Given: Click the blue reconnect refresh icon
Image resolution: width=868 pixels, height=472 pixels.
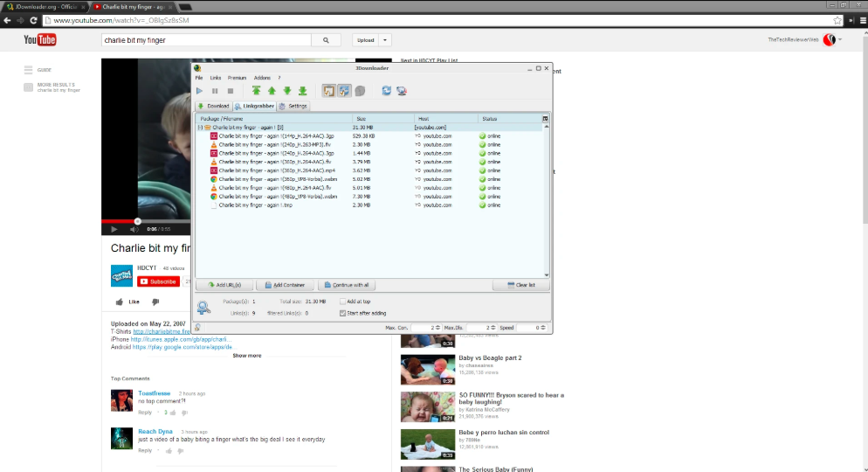Looking at the screenshot, I should 386,91.
